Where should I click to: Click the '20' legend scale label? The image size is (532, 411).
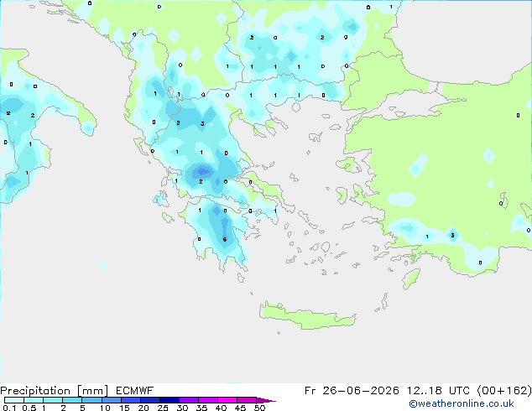click(x=143, y=408)
